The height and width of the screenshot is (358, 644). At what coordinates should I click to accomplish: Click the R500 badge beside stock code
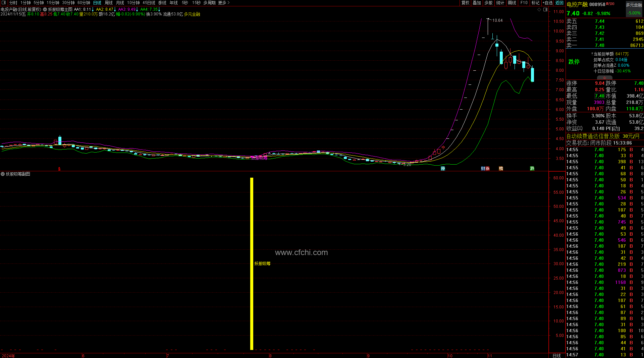point(610,4)
